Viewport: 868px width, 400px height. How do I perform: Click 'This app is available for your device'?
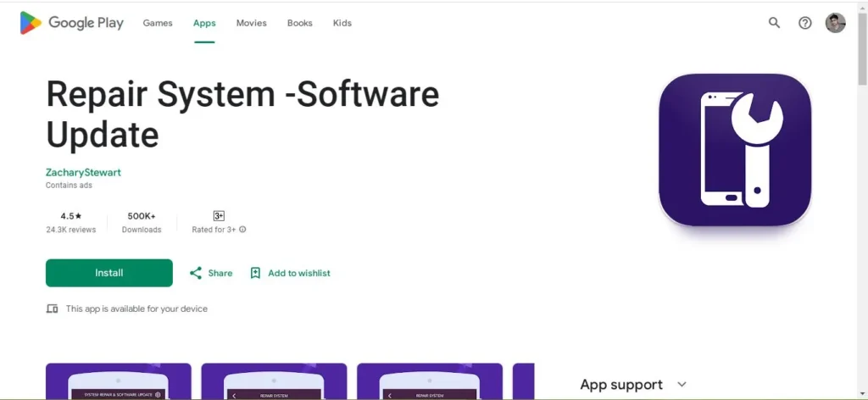click(136, 308)
